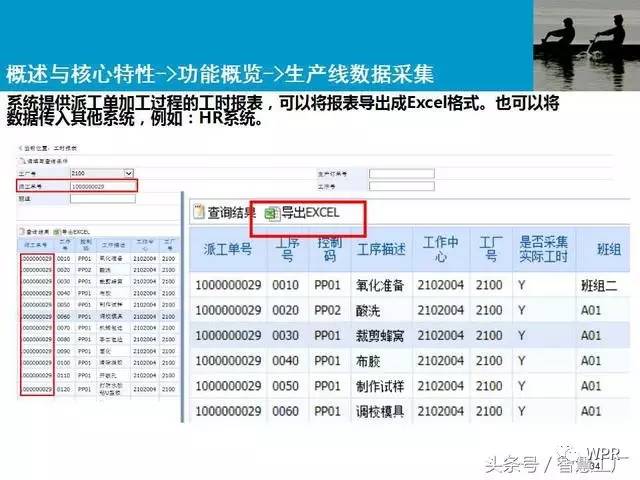
Task: Click the 派工单号 column header in large table
Action: [228, 250]
